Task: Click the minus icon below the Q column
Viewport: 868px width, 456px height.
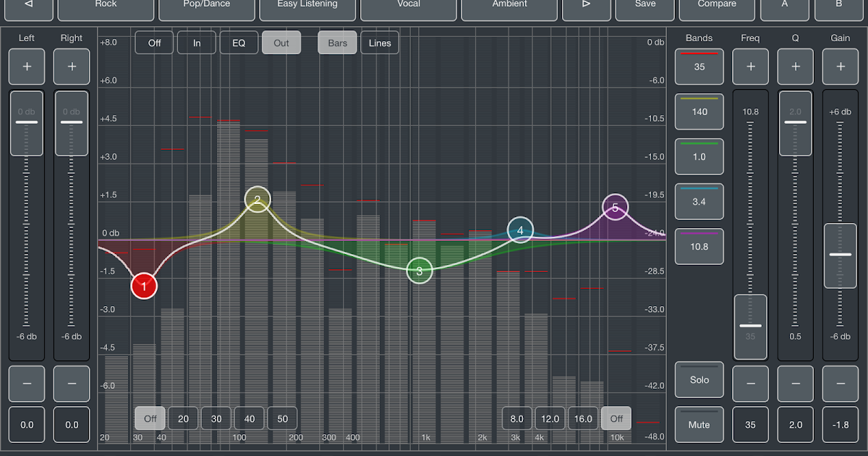Action: (x=795, y=384)
